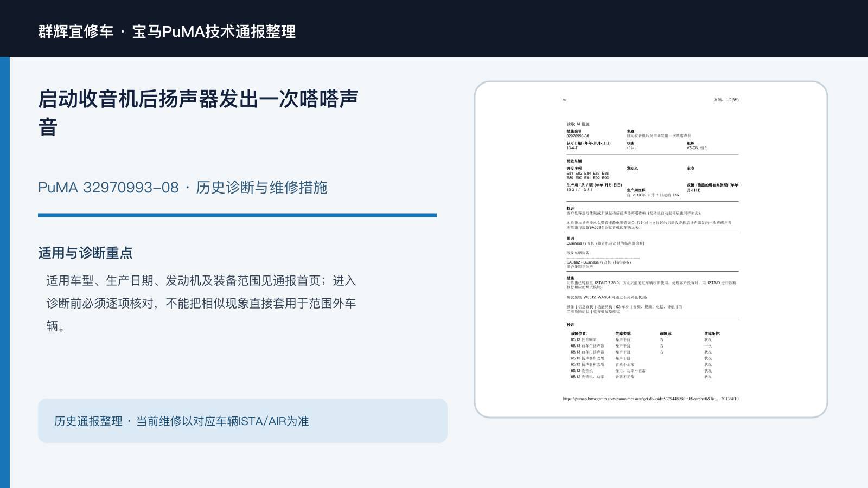Viewport: 868px width, 488px height.
Task: Click the 措施 section heading in the document
Action: point(570,278)
